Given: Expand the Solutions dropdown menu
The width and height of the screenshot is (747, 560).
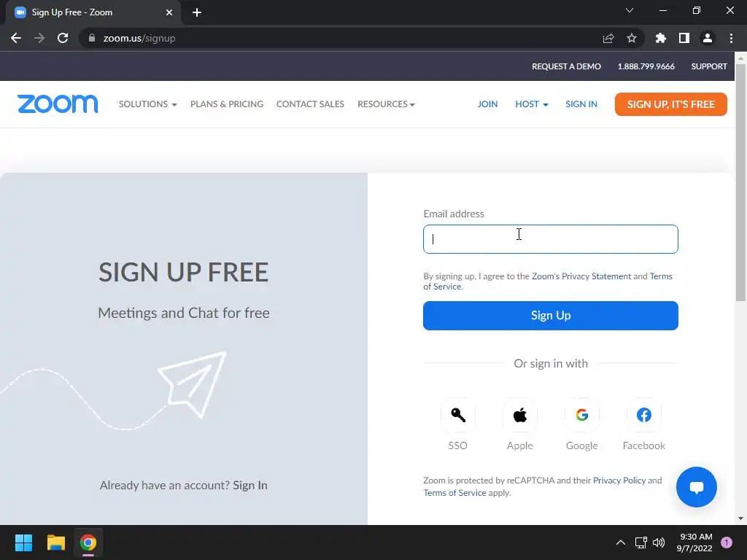Looking at the screenshot, I should 147,104.
